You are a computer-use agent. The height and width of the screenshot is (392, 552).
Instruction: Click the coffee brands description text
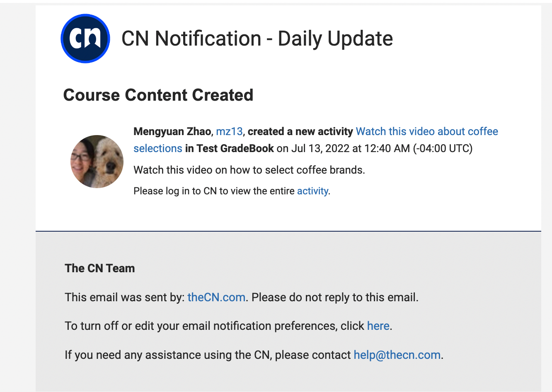pos(249,170)
